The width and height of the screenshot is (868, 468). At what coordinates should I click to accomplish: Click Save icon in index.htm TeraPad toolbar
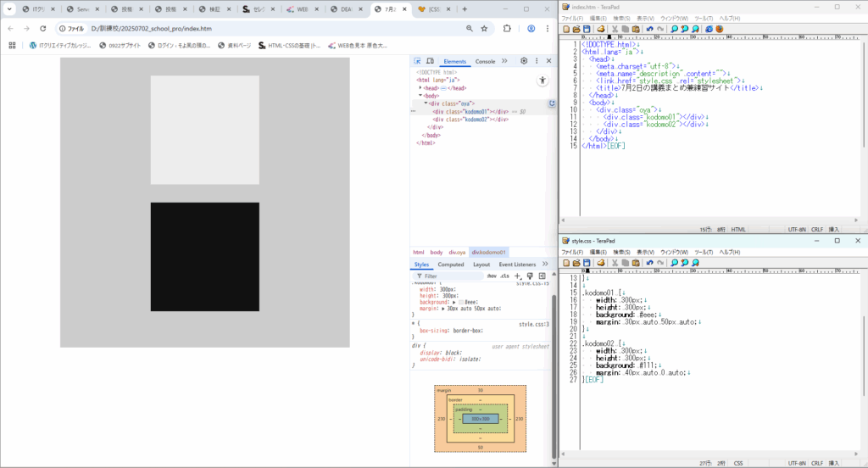coord(587,28)
